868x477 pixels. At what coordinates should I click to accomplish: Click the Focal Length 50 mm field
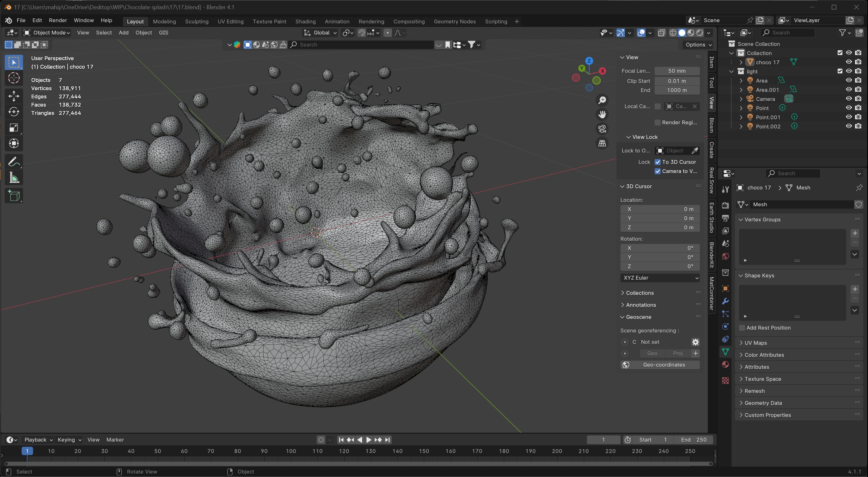677,71
